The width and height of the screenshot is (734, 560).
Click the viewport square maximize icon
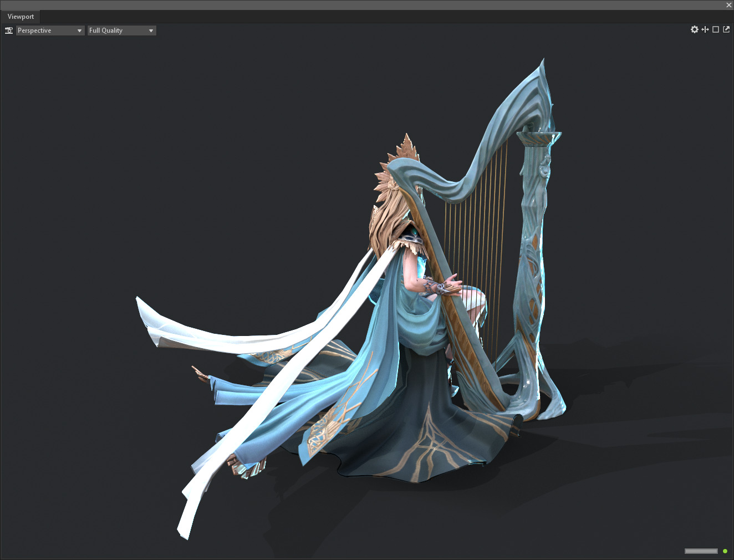(716, 29)
